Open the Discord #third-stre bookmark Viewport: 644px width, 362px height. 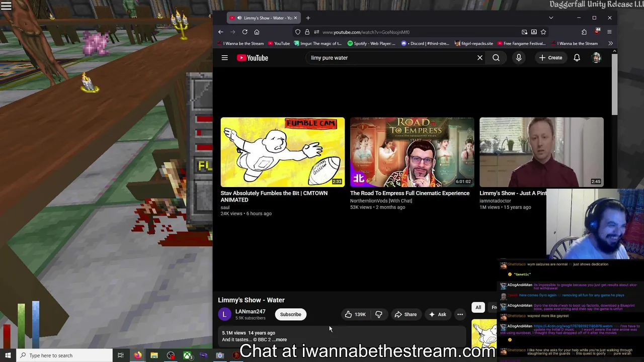[x=426, y=44]
